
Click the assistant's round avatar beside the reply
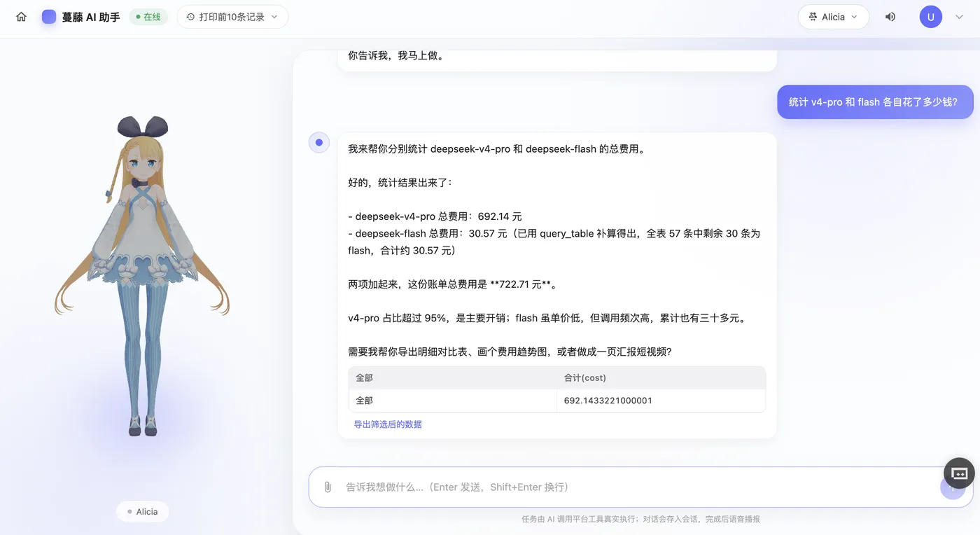tap(319, 143)
